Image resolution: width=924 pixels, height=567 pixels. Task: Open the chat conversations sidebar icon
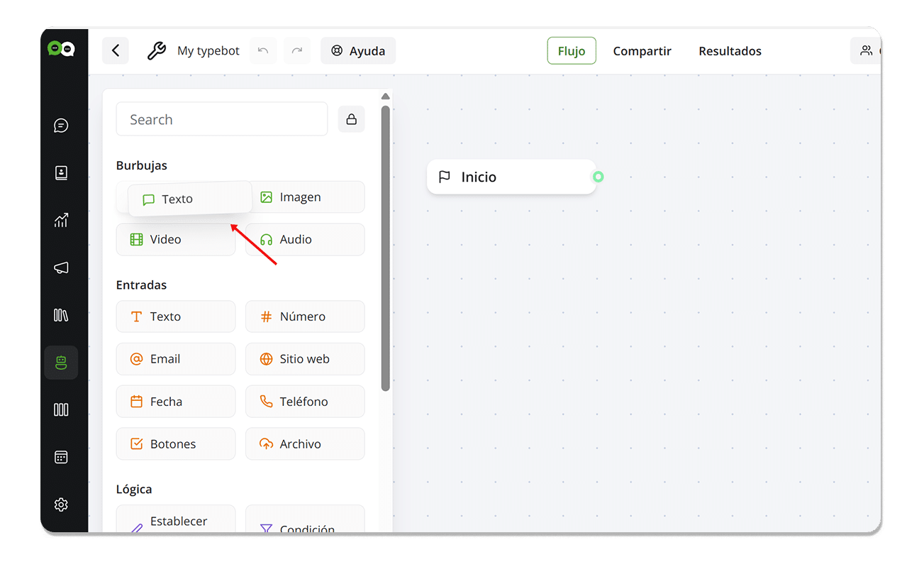61,126
